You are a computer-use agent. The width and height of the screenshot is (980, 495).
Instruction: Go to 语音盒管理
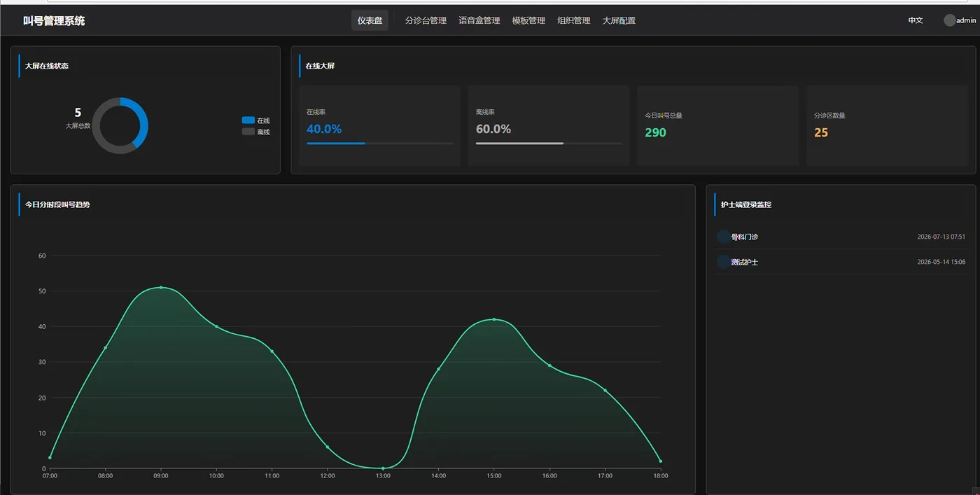(479, 20)
